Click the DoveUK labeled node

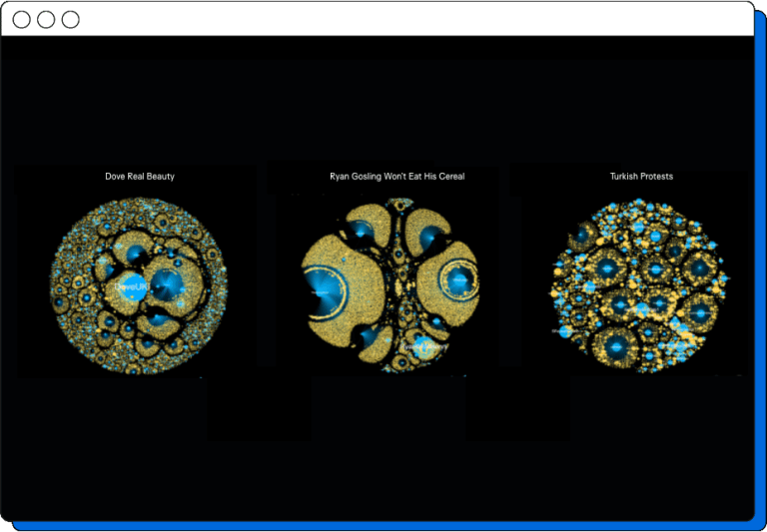click(x=131, y=286)
